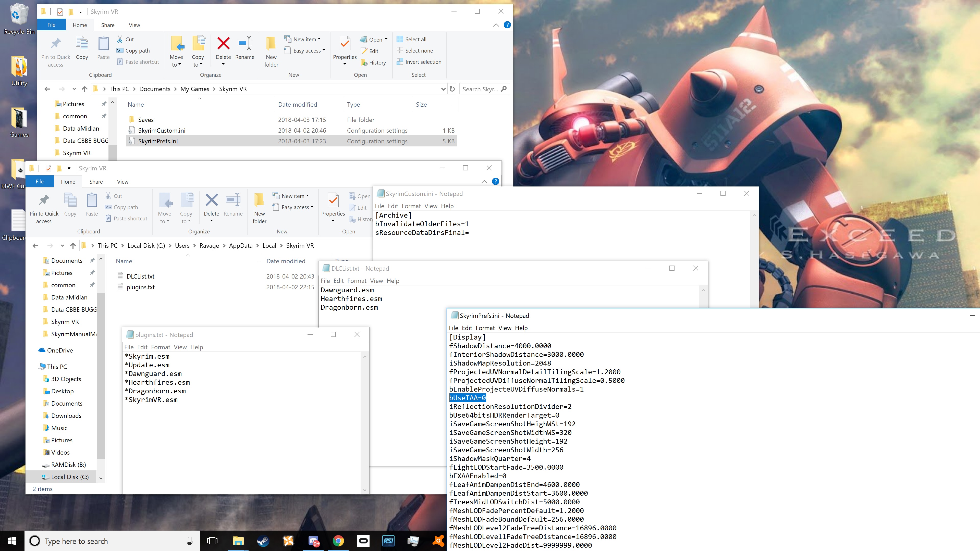
Task: Select the SkyrimCustom.ini file in the list
Action: point(162,130)
